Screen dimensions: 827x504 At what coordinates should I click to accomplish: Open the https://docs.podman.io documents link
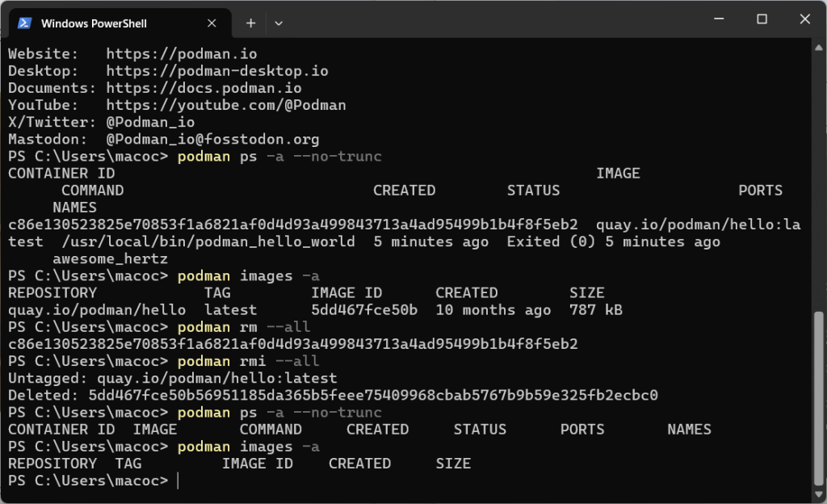click(x=204, y=88)
